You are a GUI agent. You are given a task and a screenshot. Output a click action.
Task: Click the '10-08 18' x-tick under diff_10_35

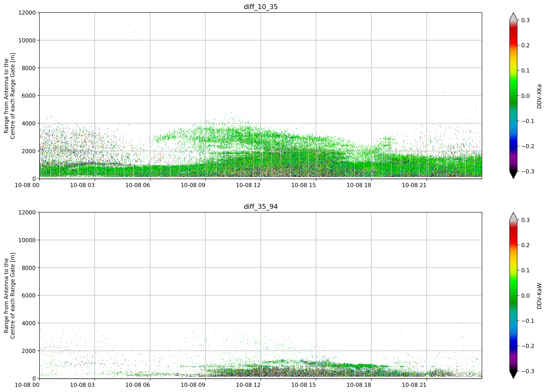click(359, 185)
